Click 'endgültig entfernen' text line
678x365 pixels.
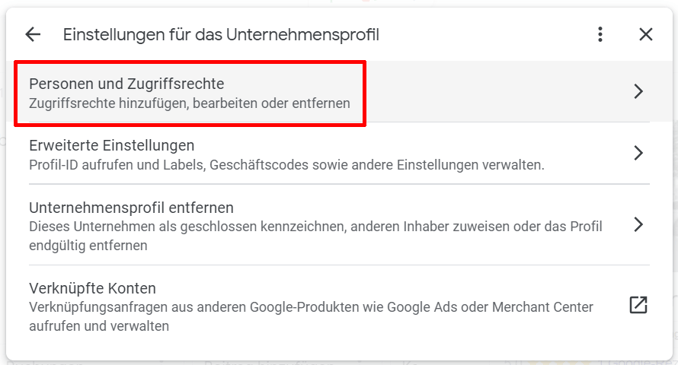[x=88, y=245]
